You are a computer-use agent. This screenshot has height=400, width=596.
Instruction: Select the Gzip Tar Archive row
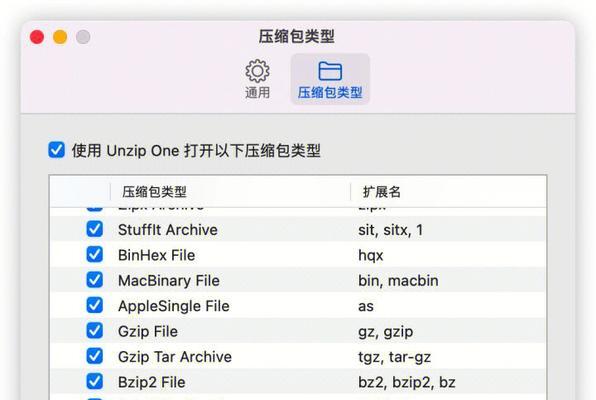point(298,356)
